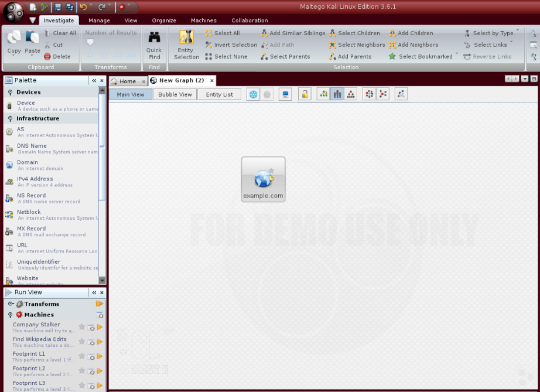Image resolution: width=540 pixels, height=392 pixels.
Task: Run Company Stalker machine play arrow
Action: coord(100,327)
